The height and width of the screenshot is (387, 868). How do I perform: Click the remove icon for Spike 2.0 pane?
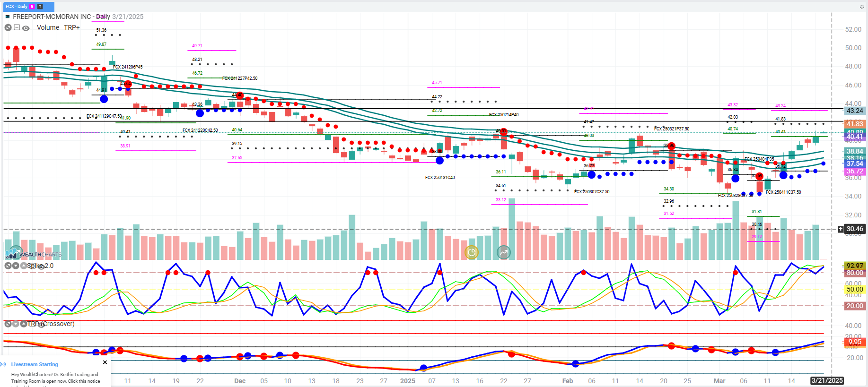coord(8,266)
